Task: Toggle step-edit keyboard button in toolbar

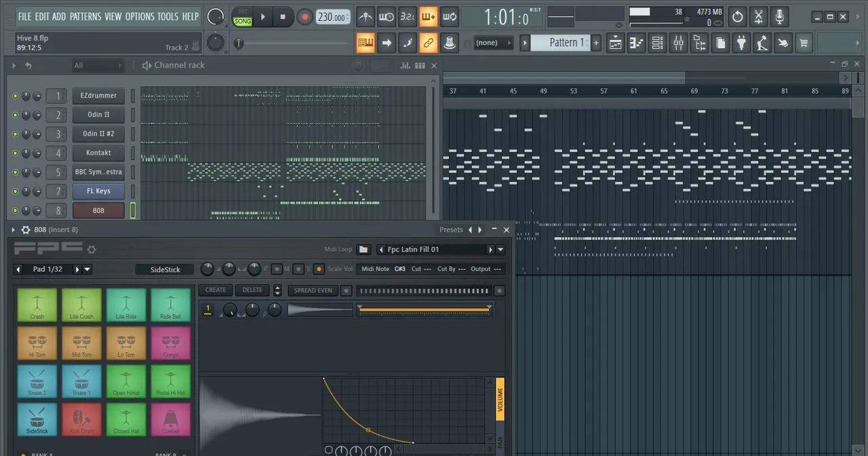Action: coord(366,43)
